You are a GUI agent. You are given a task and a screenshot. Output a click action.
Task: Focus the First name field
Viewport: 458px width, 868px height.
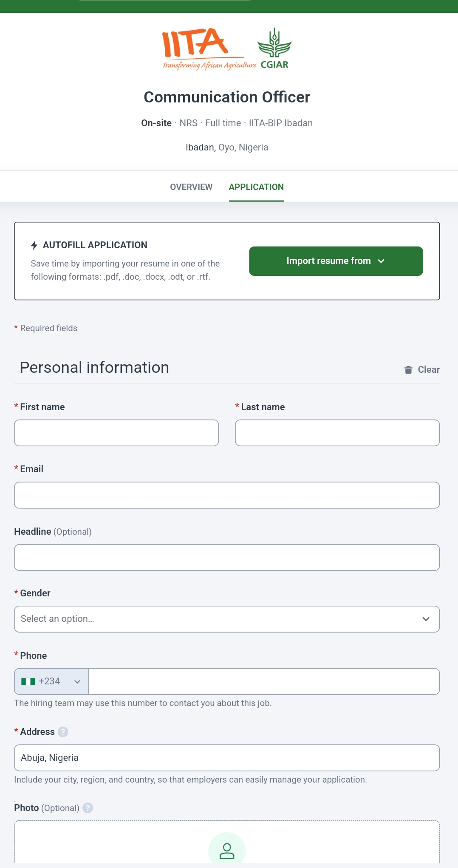[x=116, y=433]
